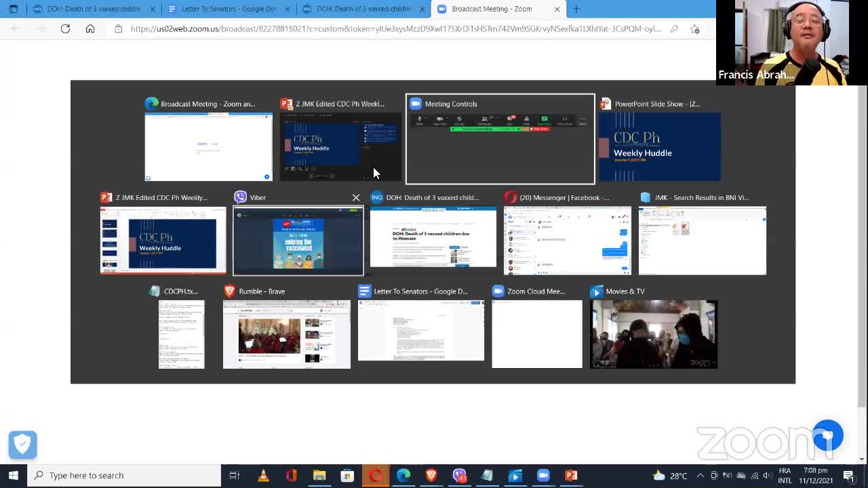Click Francis Abraham video thumbnail
The width and height of the screenshot is (868, 488).
click(x=785, y=43)
